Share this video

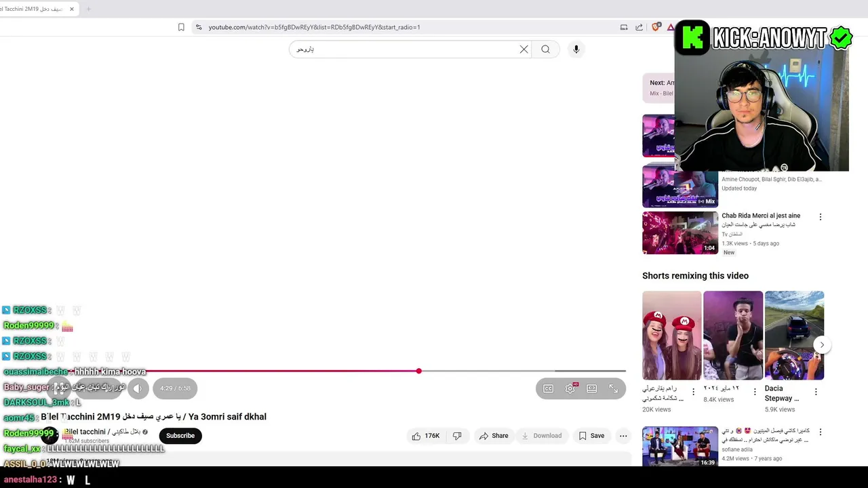tap(494, 436)
